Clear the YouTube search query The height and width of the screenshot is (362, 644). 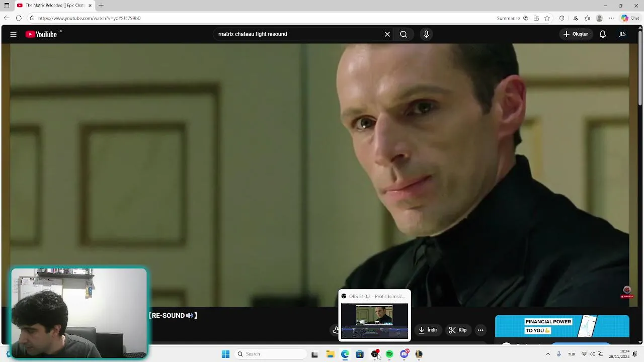click(387, 34)
